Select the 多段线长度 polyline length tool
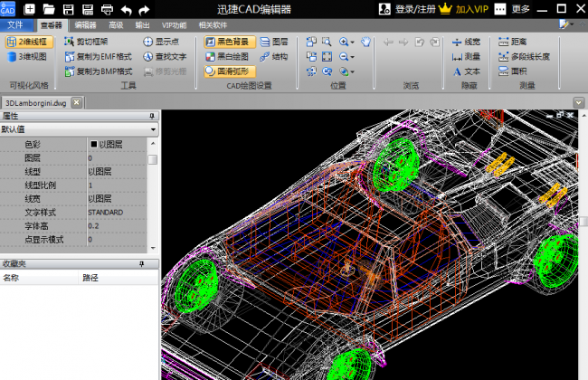This screenshot has height=380, width=588. (x=524, y=57)
